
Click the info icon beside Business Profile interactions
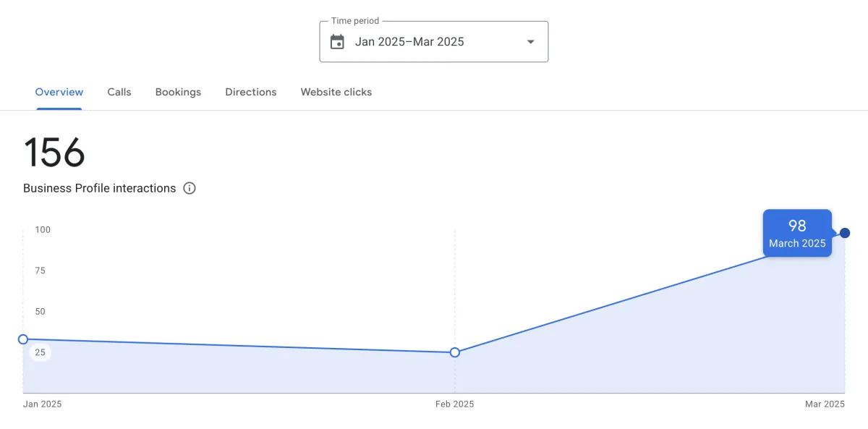(x=190, y=188)
